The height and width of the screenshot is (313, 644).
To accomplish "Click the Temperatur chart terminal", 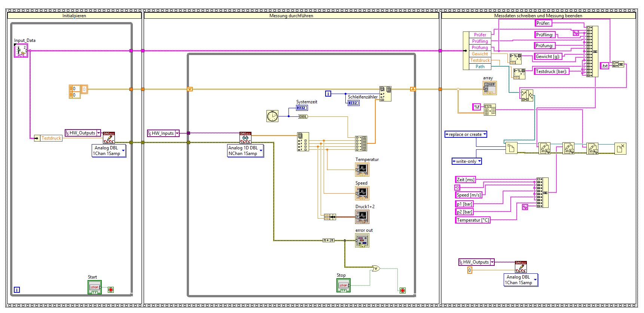I will 362,170.
